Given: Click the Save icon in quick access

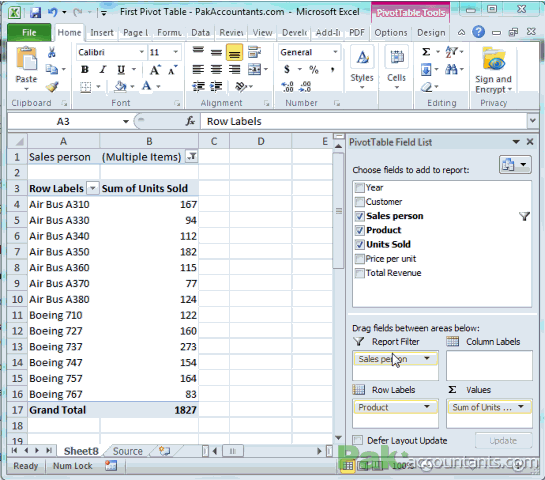Looking at the screenshot, I should click(x=35, y=13).
